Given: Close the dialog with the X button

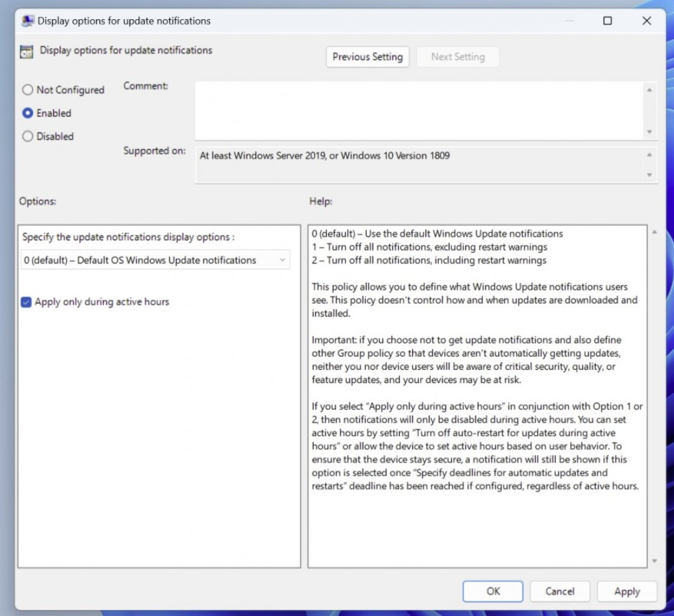Looking at the screenshot, I should click(646, 20).
